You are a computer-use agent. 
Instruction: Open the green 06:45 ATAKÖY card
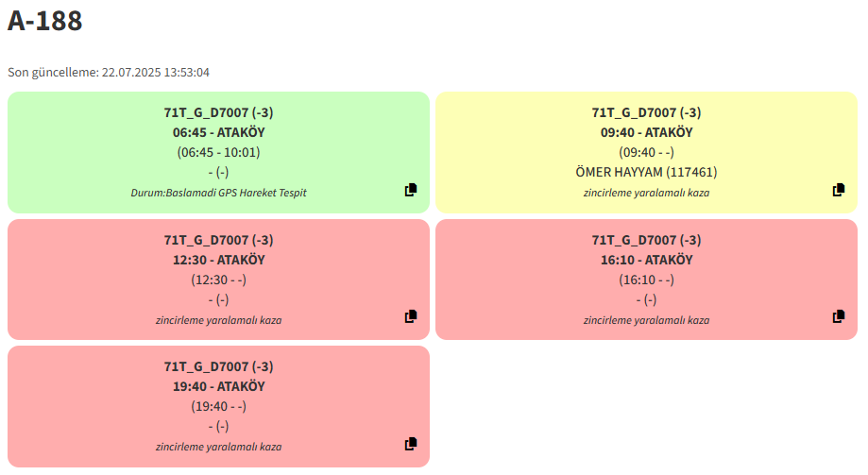(219, 152)
